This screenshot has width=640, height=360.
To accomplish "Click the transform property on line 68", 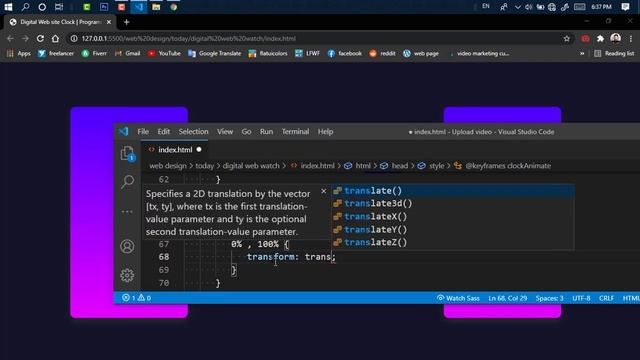I will pyautogui.click(x=271, y=257).
